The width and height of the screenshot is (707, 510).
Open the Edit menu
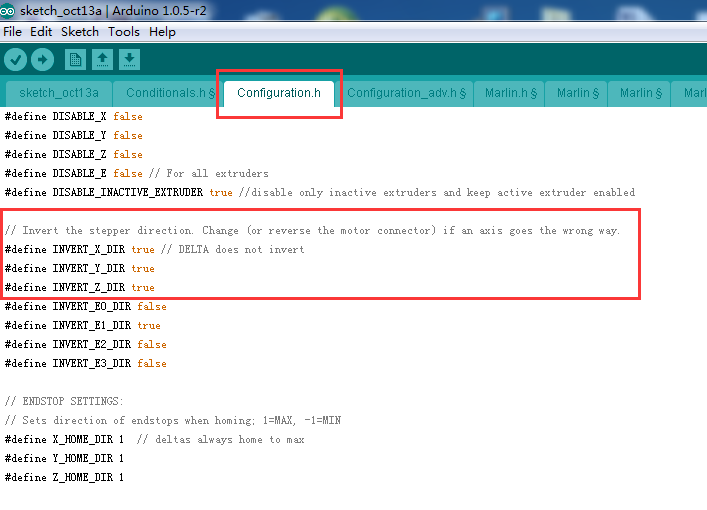(41, 32)
